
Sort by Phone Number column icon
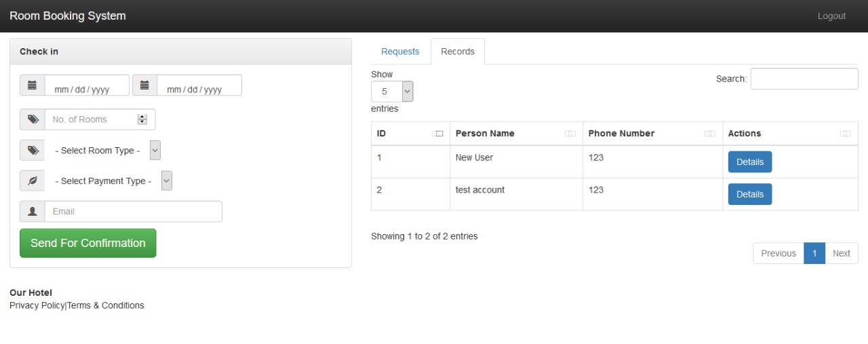[x=710, y=134]
